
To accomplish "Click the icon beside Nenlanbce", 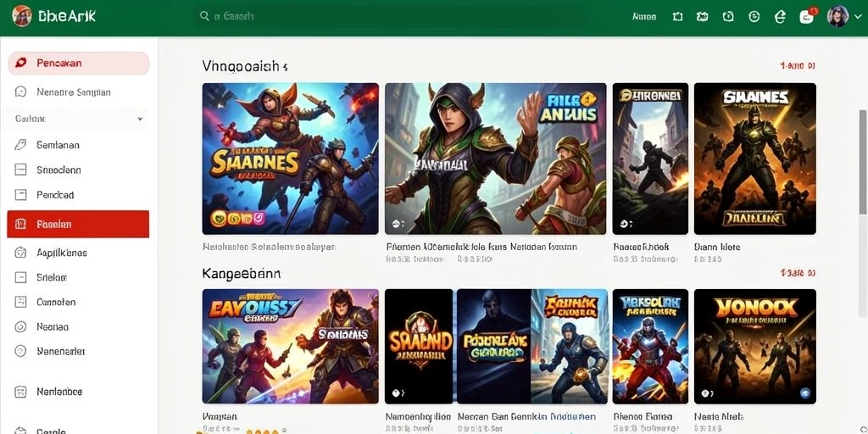I will tap(20, 392).
